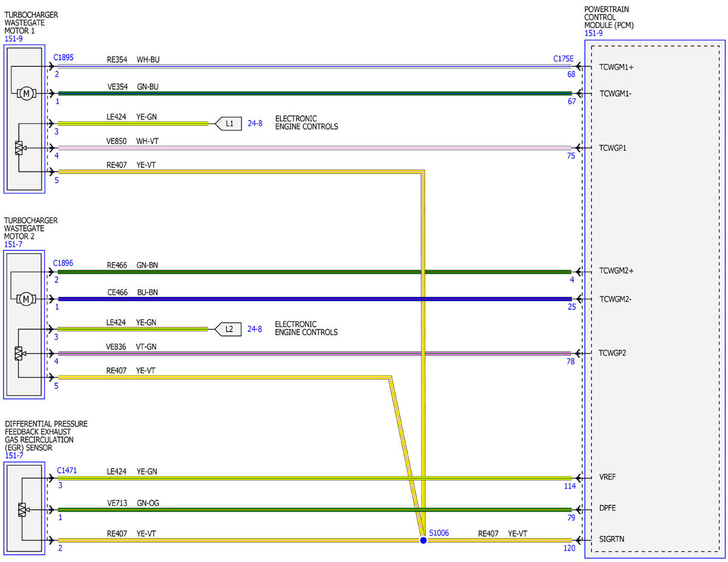Click the DPFE pin label
Screen dimensions: 728x562
[607, 509]
